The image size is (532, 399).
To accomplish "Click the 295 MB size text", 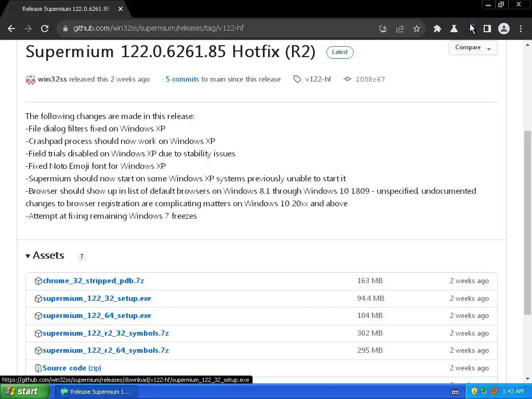I will click(x=370, y=351).
